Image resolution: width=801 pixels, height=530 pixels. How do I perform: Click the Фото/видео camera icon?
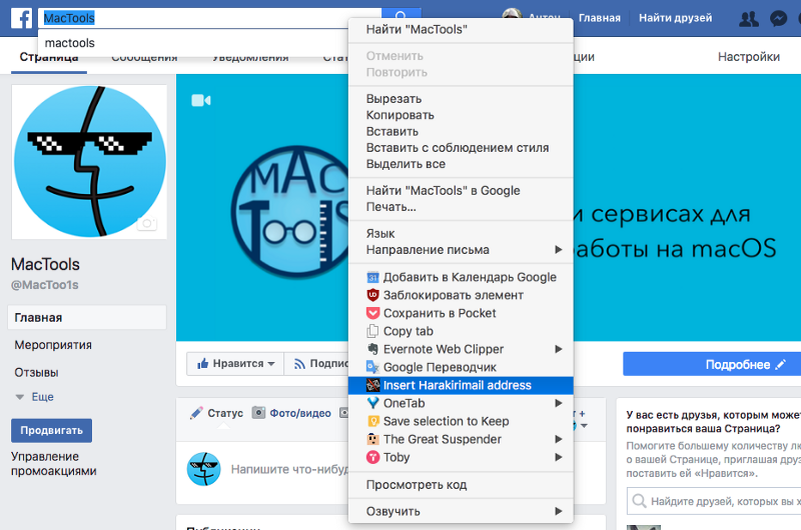point(258,413)
